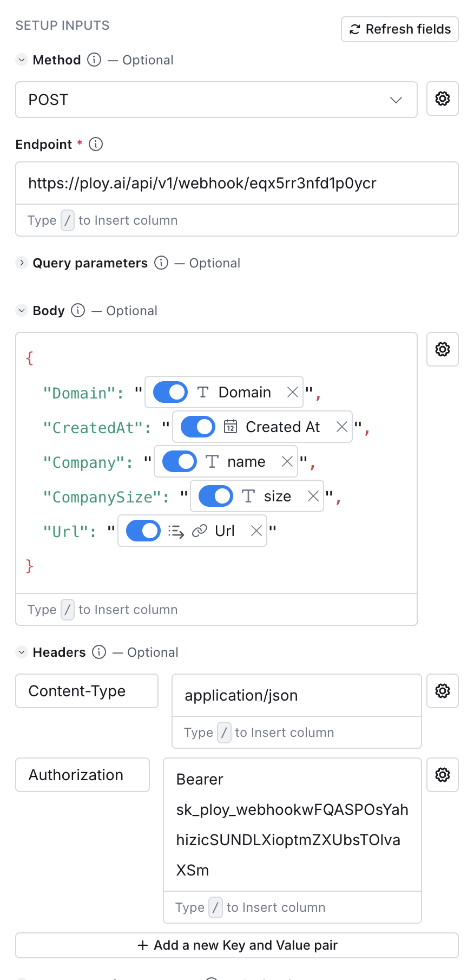474x980 pixels.
Task: Collapse the Method section chevron
Action: [x=22, y=60]
